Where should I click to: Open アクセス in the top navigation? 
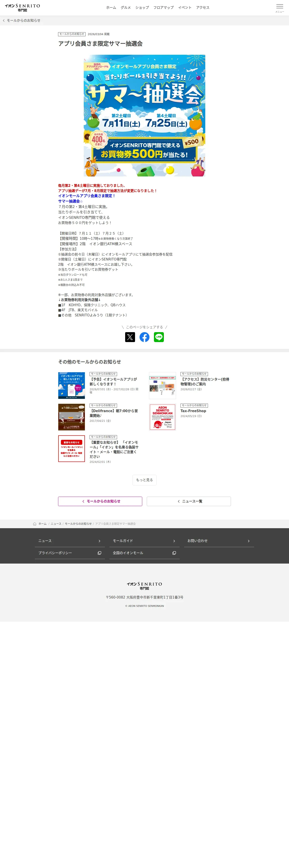pyautogui.click(x=203, y=8)
